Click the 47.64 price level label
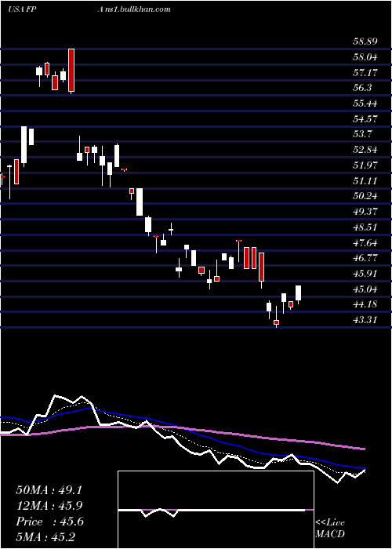Image resolution: width=392 pixels, height=549 pixels. (x=365, y=242)
